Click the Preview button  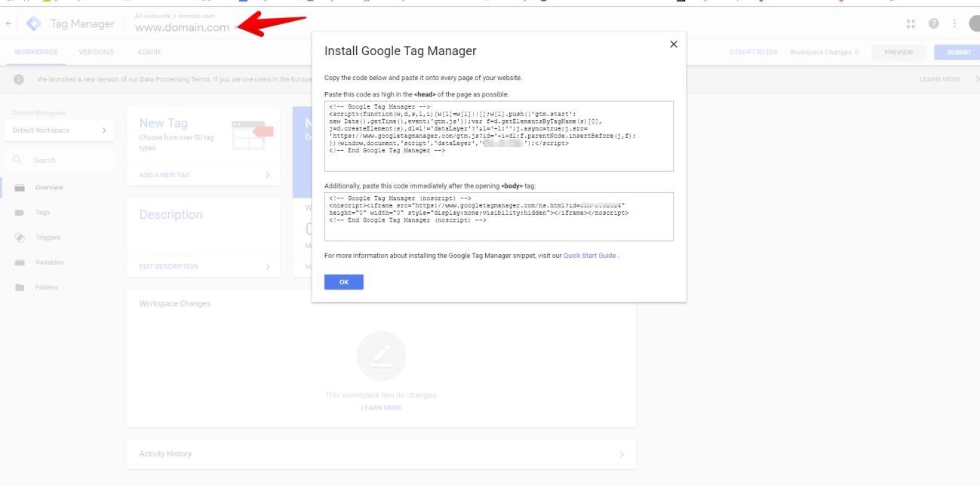tap(898, 52)
